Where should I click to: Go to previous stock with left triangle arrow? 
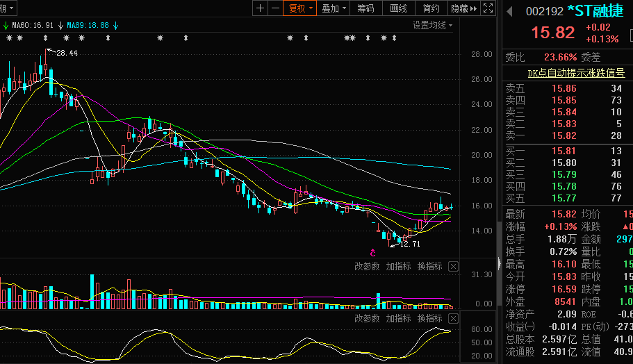pyautogui.click(x=510, y=11)
